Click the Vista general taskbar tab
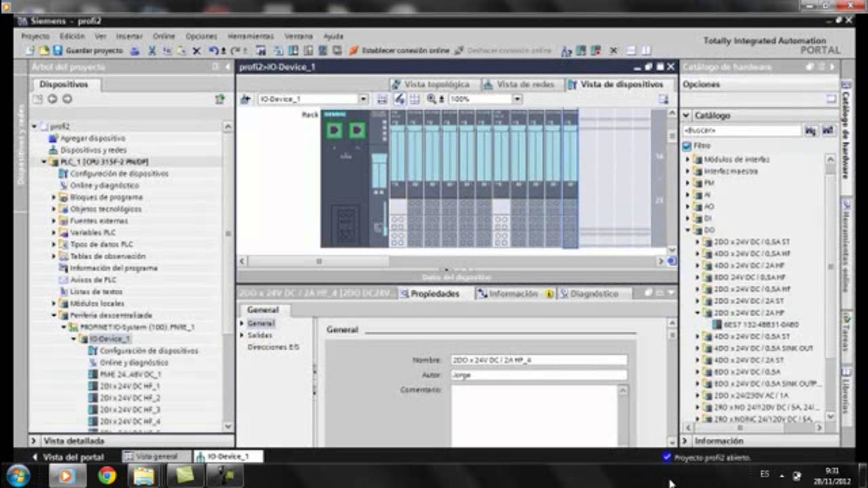 (x=157, y=457)
